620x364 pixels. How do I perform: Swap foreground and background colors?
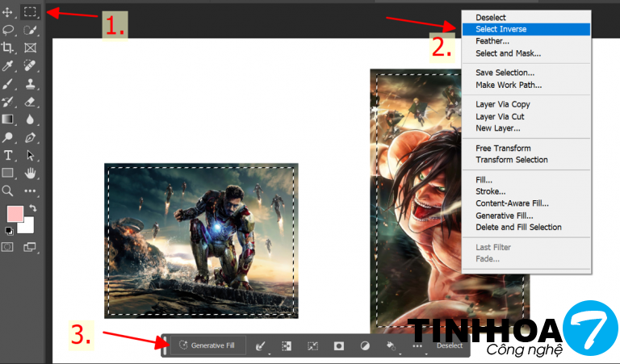(x=31, y=209)
